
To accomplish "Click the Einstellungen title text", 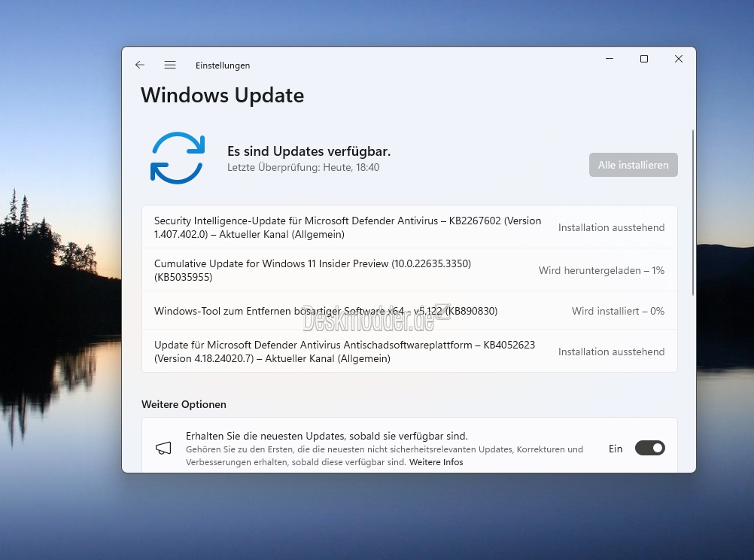I will coord(223,65).
